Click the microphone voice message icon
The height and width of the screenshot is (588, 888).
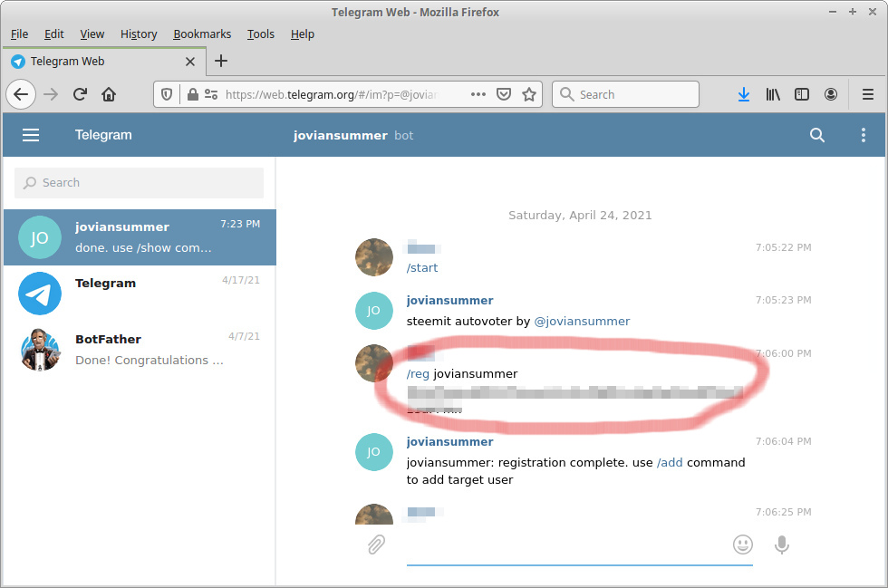(x=781, y=545)
